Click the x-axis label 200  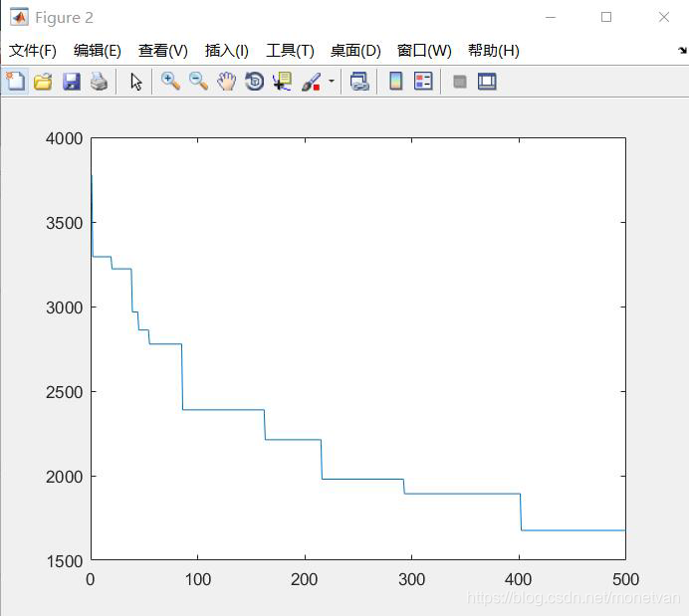pos(304,579)
